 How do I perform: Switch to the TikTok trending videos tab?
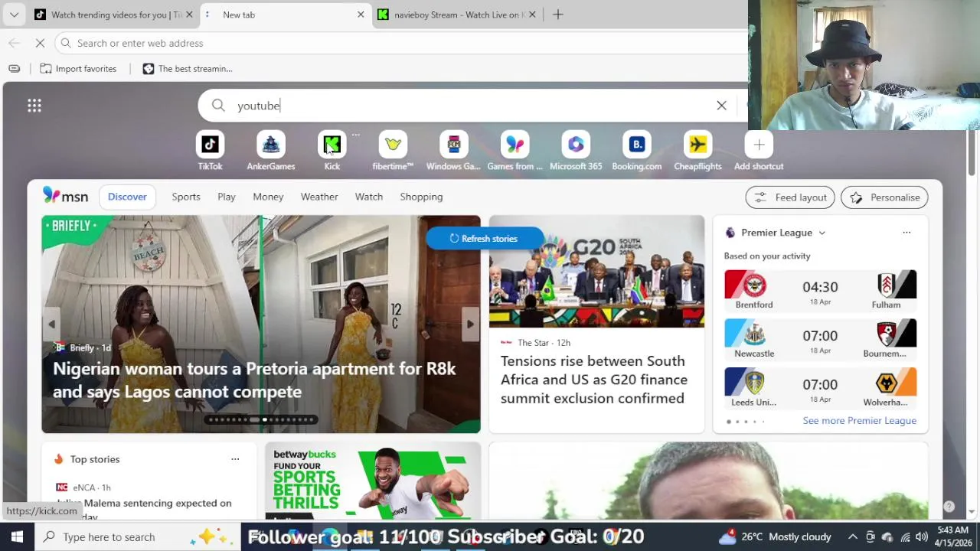(115, 15)
